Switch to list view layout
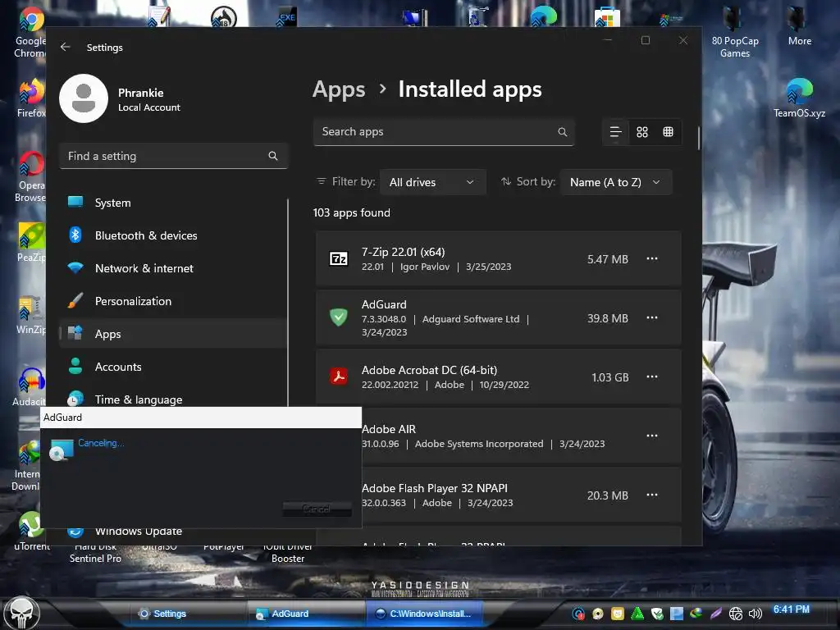The image size is (840, 630). click(615, 132)
